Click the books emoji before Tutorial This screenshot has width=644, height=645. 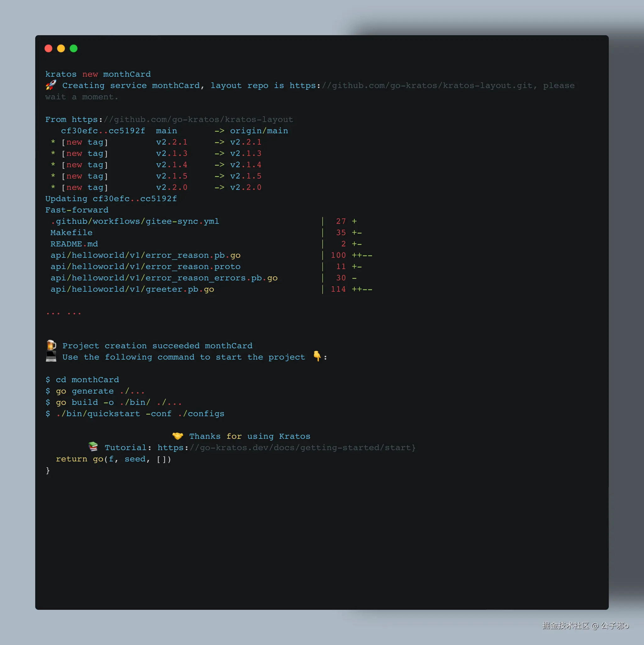click(x=93, y=447)
